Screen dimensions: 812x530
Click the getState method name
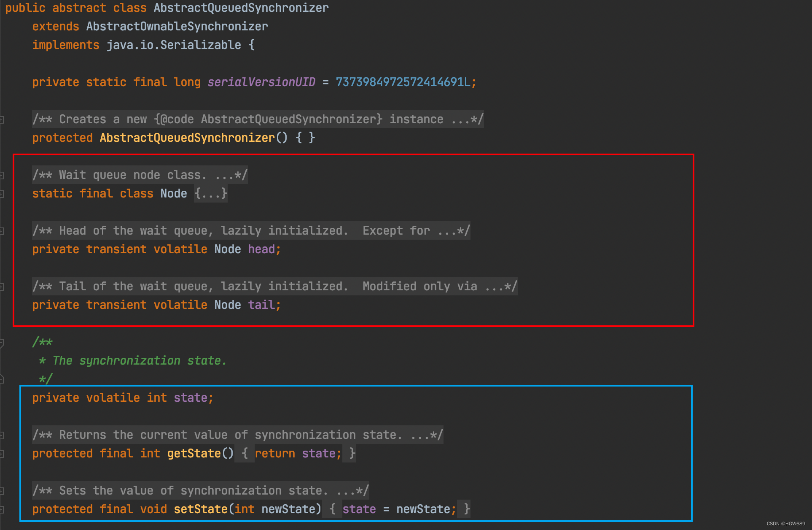tap(194, 454)
